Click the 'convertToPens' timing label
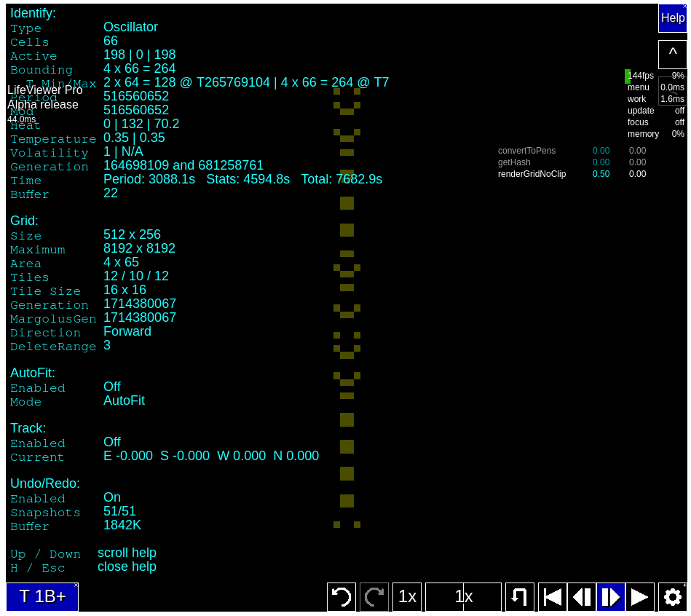 [526, 151]
